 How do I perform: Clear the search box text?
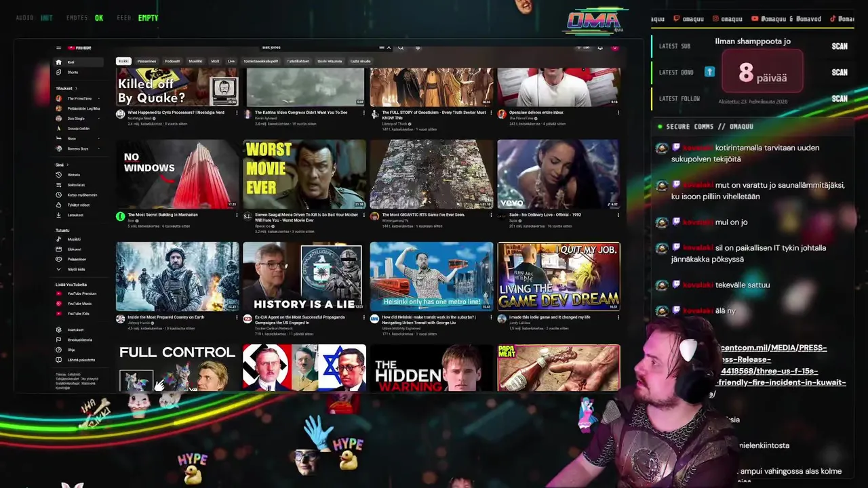pyautogui.click(x=389, y=47)
